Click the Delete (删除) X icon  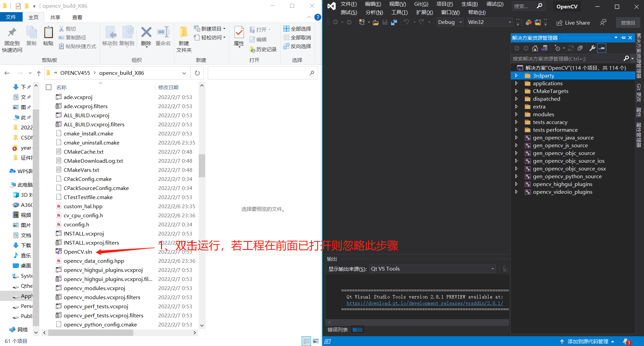pos(146,32)
